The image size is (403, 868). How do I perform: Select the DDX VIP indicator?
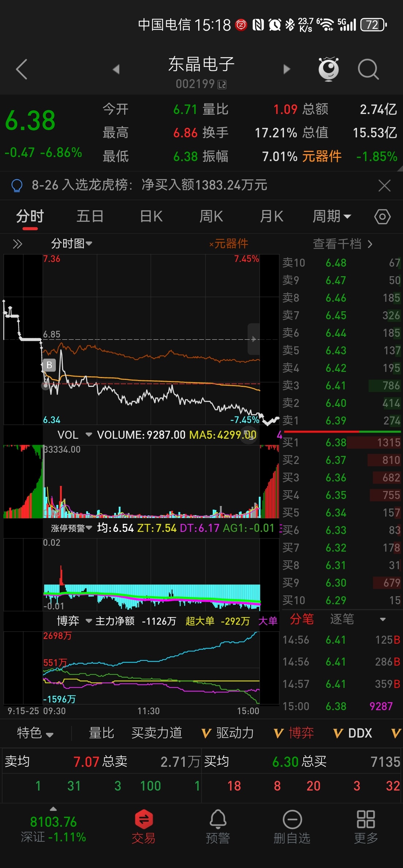tap(353, 733)
